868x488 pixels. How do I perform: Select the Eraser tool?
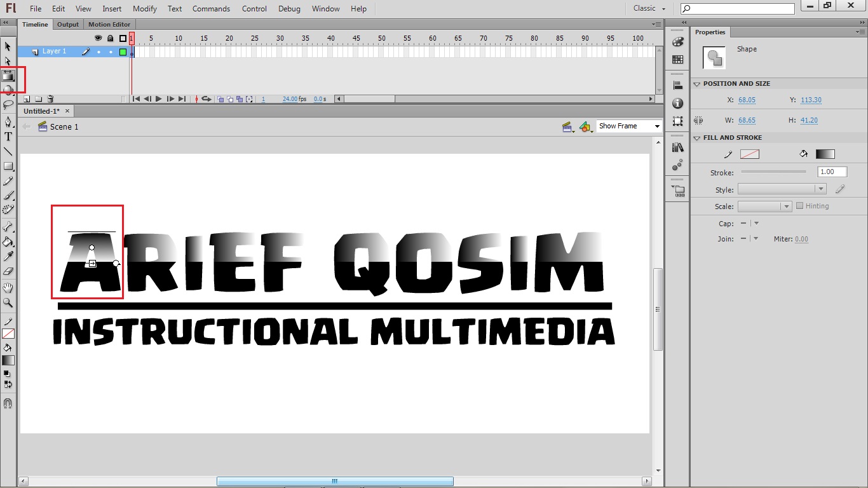tap(8, 271)
